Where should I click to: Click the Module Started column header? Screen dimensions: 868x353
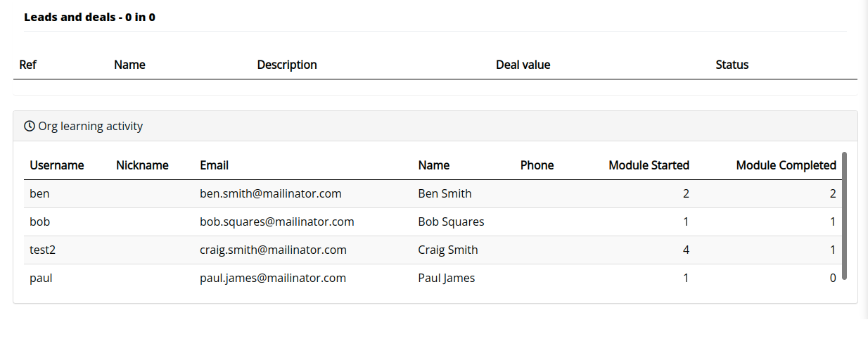click(x=649, y=165)
